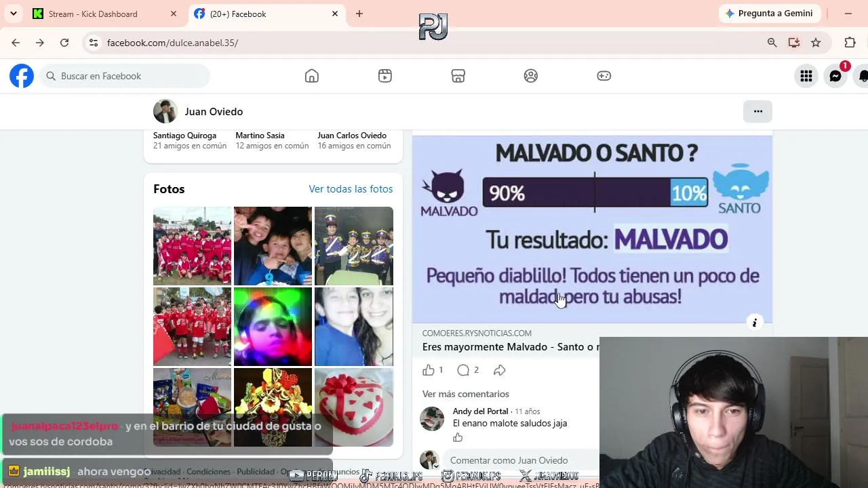Open the Chrome zoom magnifier icon
The height and width of the screenshot is (488, 868).
point(772,43)
